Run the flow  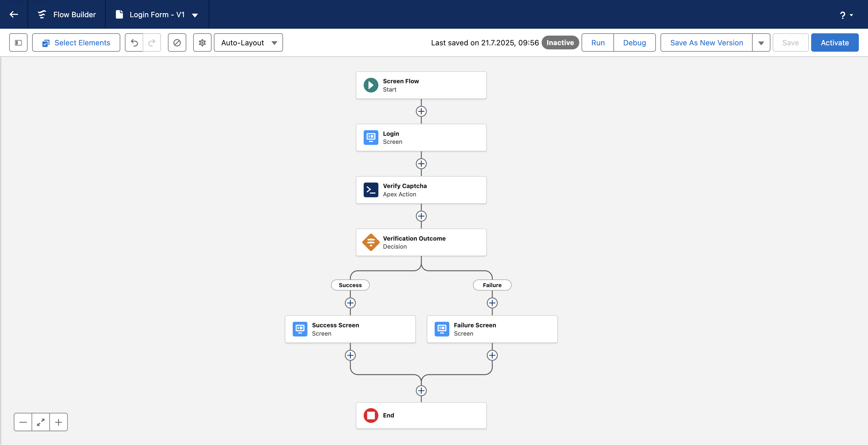598,43
